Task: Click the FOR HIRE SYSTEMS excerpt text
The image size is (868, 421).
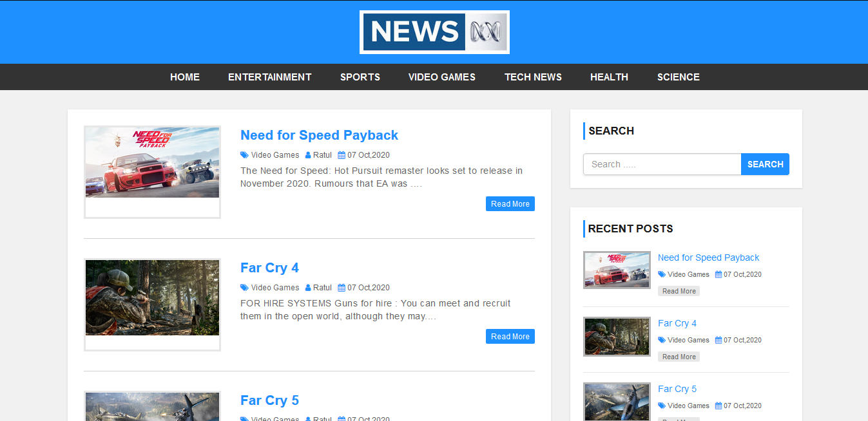Action: 376,310
